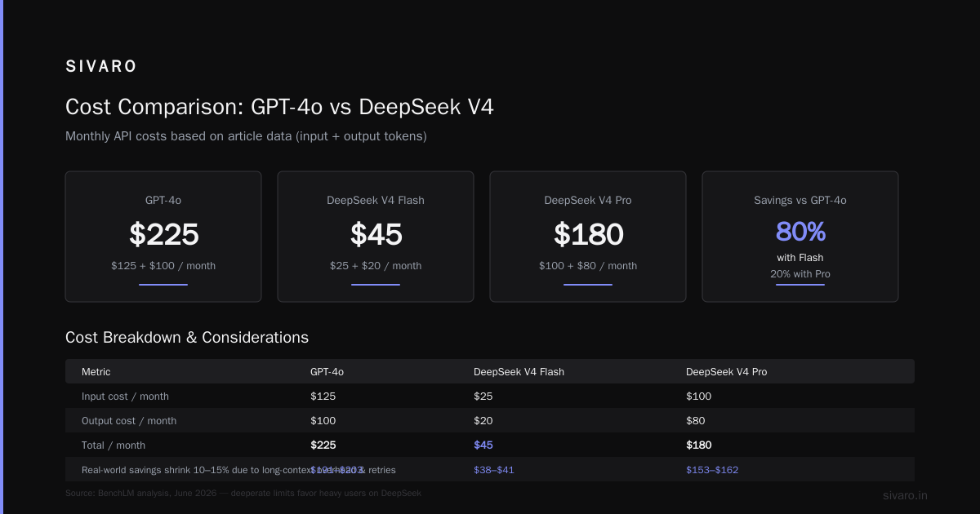This screenshot has height=514, width=980.
Task: Click the 'Source: BenchLM analysis, June 2026' footnote
Action: tap(243, 493)
